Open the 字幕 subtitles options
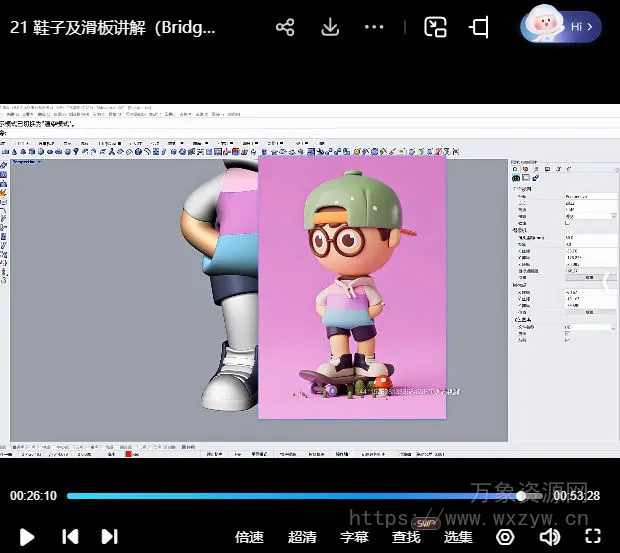The height and width of the screenshot is (553, 620). pos(354,537)
